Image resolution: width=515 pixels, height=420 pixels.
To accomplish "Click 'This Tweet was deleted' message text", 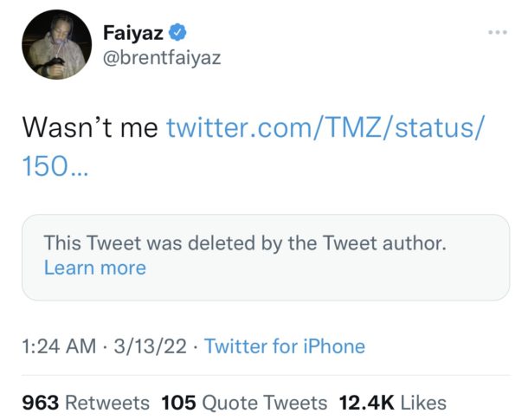I will [x=245, y=242].
